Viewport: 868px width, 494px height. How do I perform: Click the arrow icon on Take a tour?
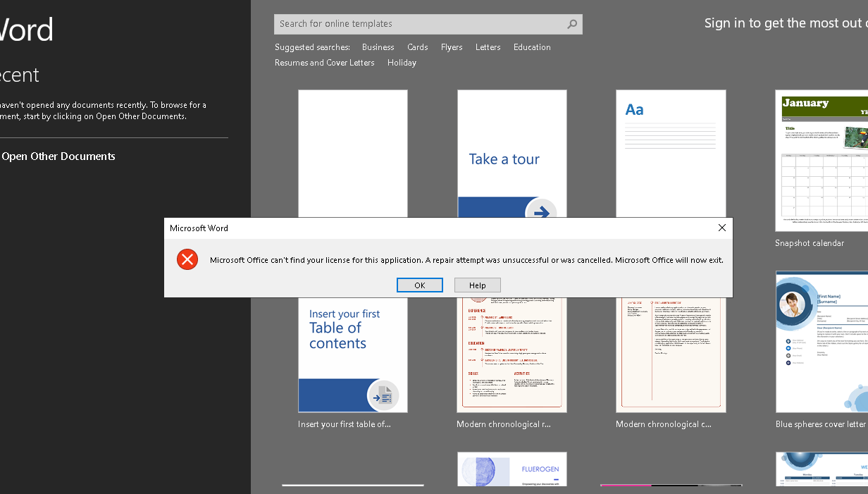[x=541, y=210]
